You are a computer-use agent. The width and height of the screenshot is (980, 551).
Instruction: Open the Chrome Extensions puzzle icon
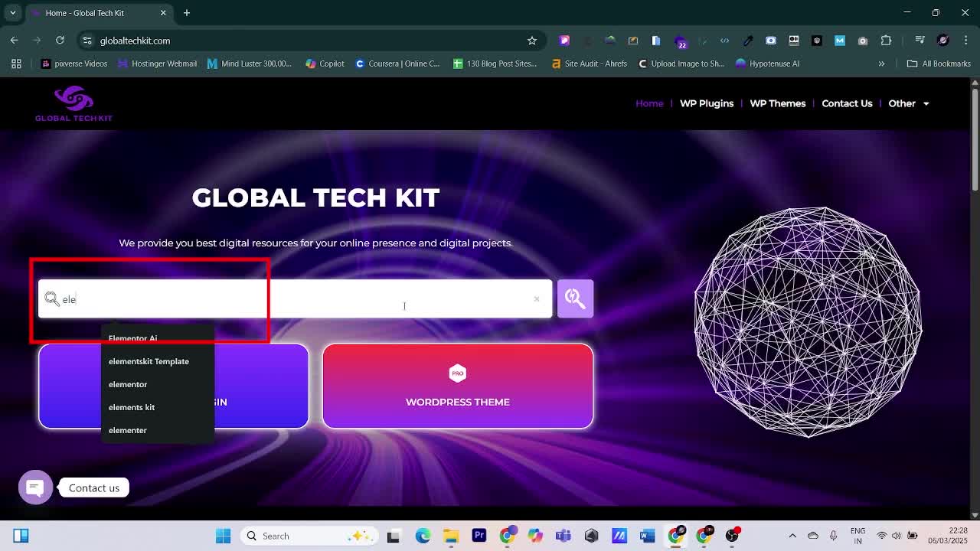coord(886,41)
